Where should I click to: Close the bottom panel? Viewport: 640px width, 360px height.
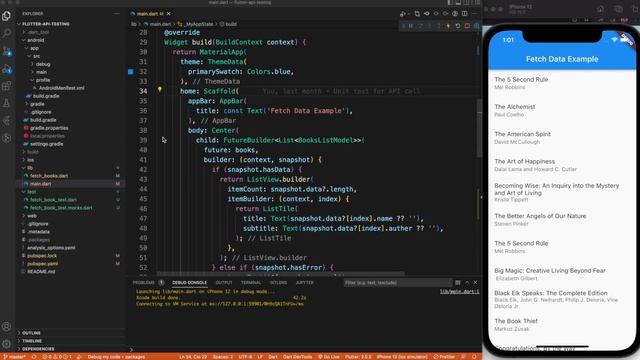(475, 282)
